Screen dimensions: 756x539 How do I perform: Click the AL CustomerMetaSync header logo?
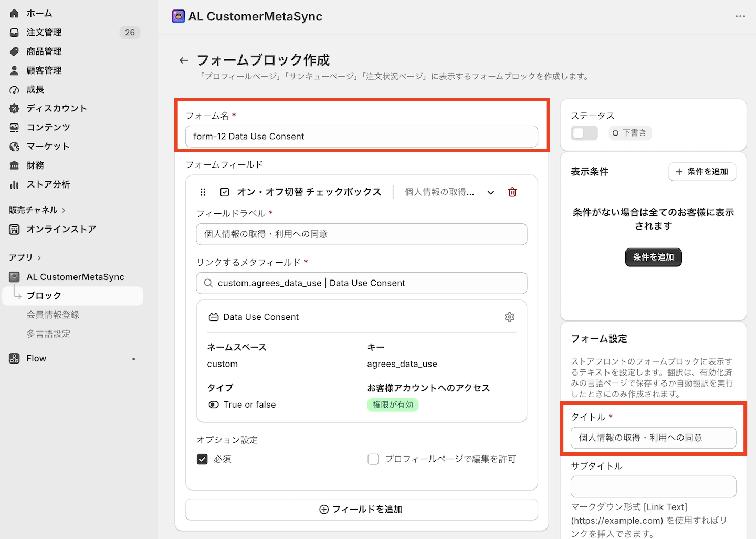pyautogui.click(x=178, y=16)
